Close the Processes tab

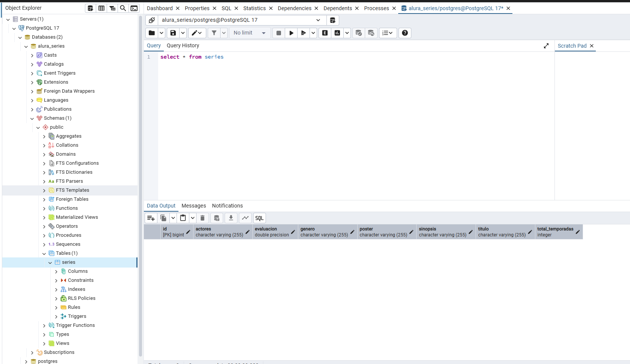(394, 8)
